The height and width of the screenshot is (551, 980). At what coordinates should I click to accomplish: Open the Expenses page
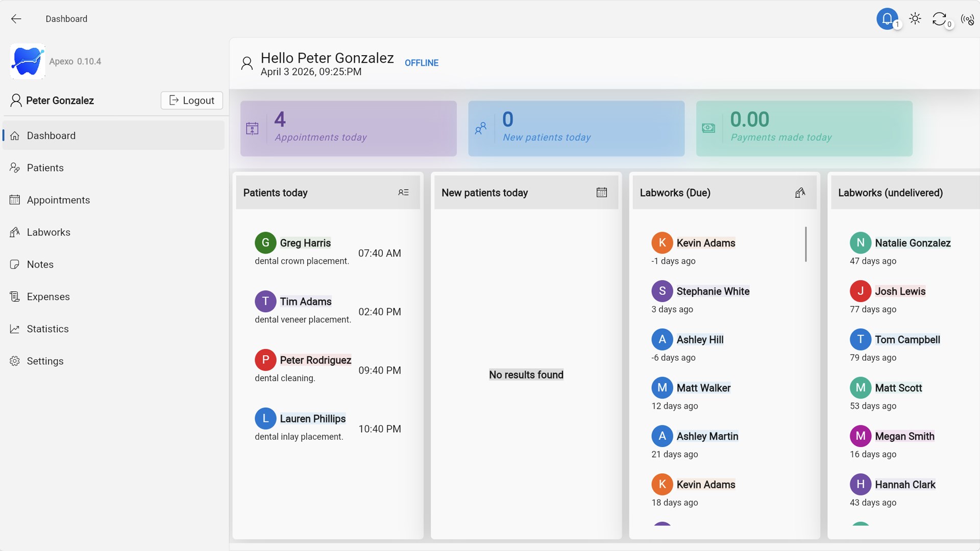pos(48,296)
